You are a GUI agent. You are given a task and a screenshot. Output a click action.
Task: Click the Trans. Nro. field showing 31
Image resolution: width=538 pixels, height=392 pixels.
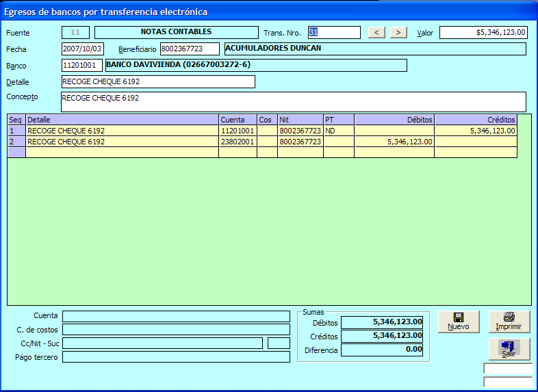pos(334,33)
